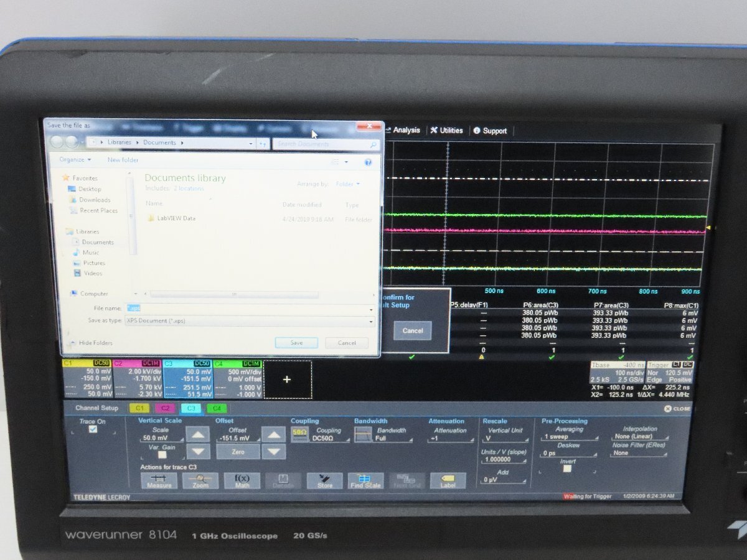Image resolution: width=747 pixels, height=560 pixels.
Task: Open the Tbase timebase descriptor box
Action: point(617,372)
